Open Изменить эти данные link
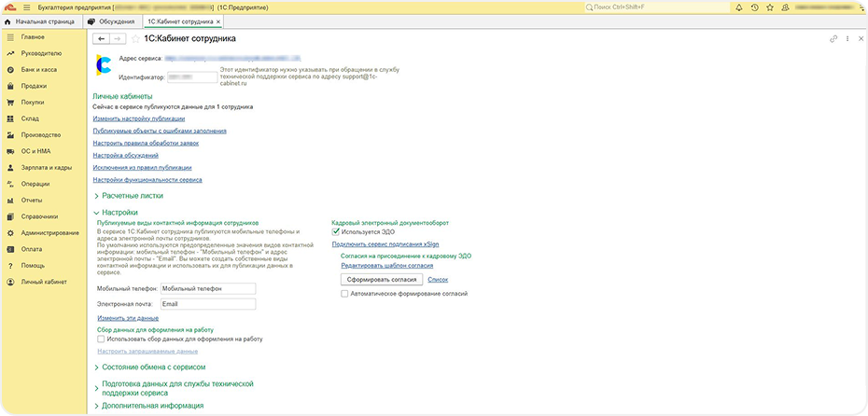 (128, 319)
